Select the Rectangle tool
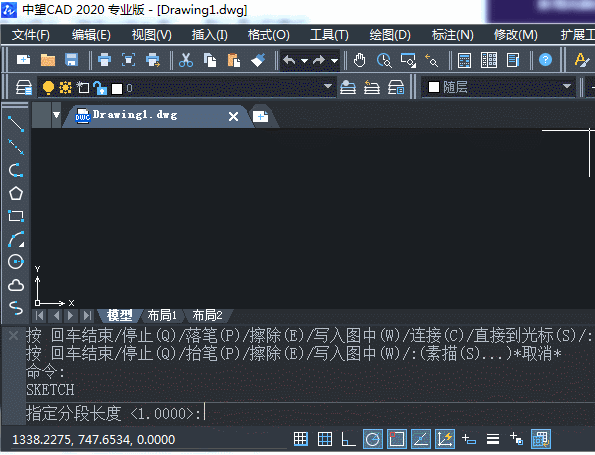The width and height of the screenshot is (595, 455). coord(16,216)
